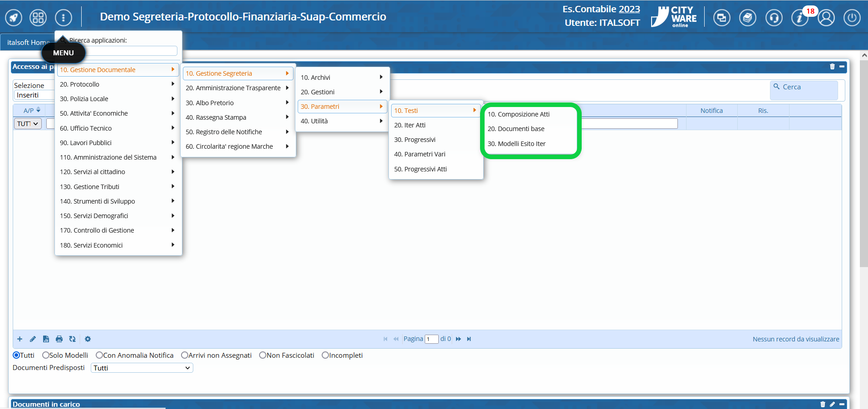Viewport: 868px width, 409px height.
Task: Open the user profile icon
Action: (826, 18)
